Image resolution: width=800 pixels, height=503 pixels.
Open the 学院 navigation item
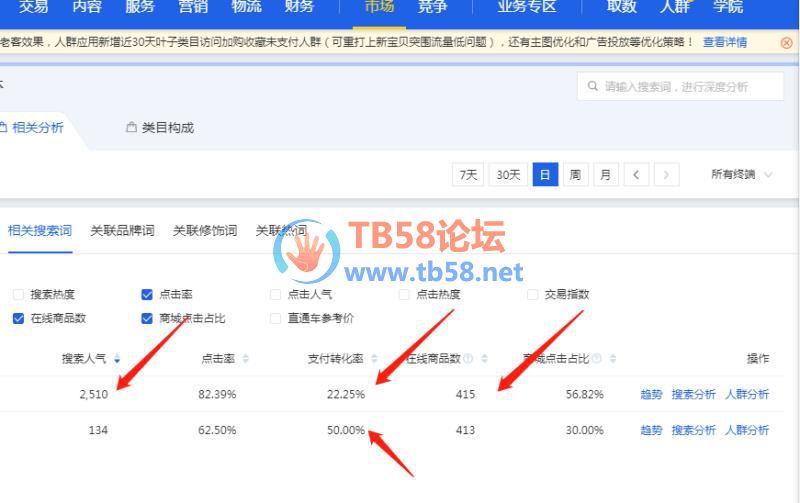(728, 7)
